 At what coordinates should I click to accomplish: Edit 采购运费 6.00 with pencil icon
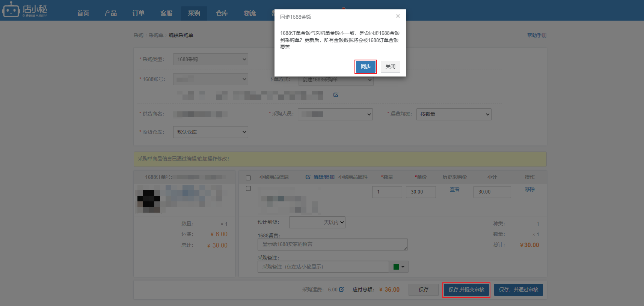click(x=341, y=289)
